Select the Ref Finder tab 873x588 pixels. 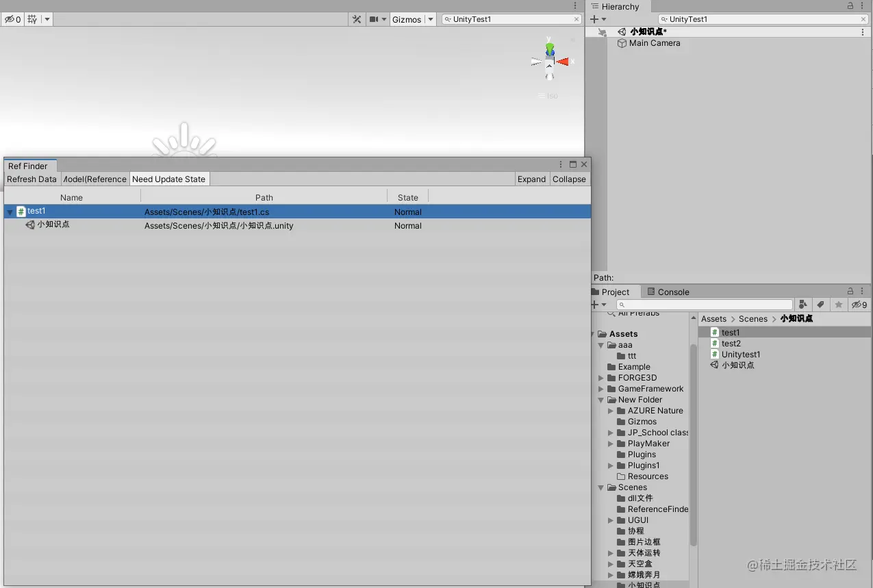(28, 166)
